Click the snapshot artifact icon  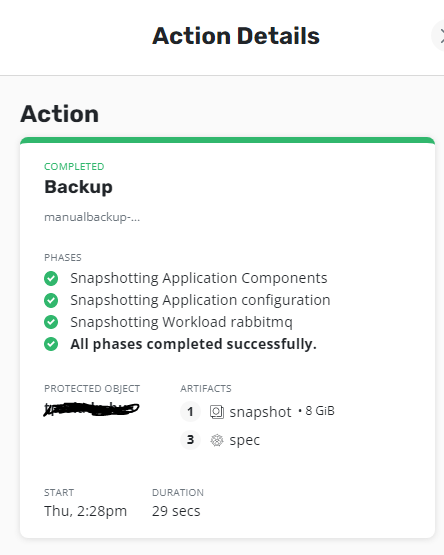(x=217, y=412)
